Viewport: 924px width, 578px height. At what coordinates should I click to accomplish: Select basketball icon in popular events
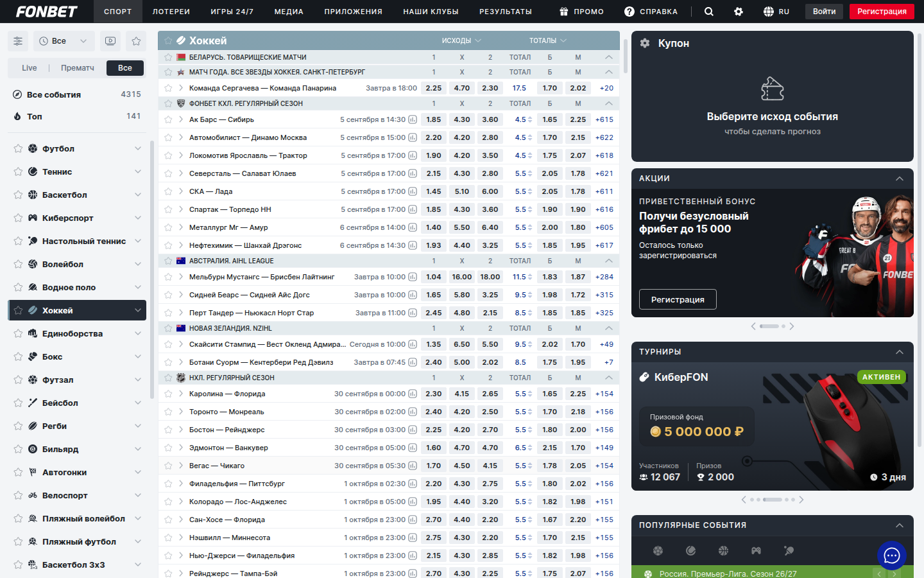point(723,550)
